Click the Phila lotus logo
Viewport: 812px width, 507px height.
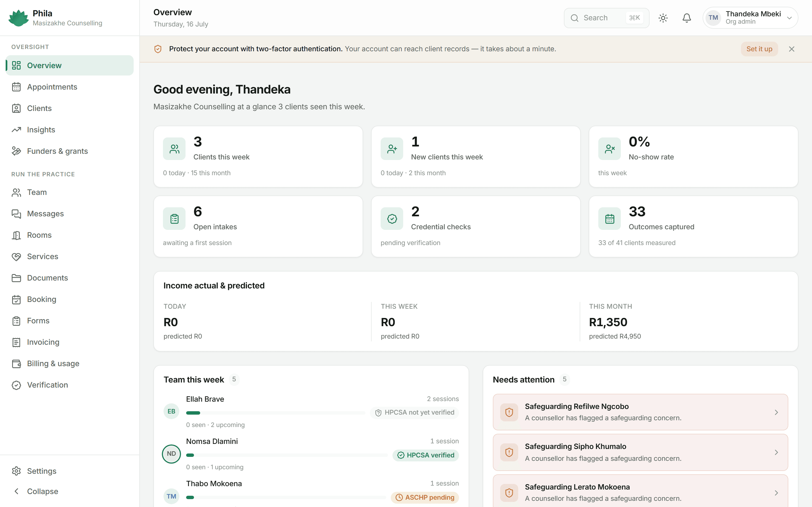pos(18,18)
